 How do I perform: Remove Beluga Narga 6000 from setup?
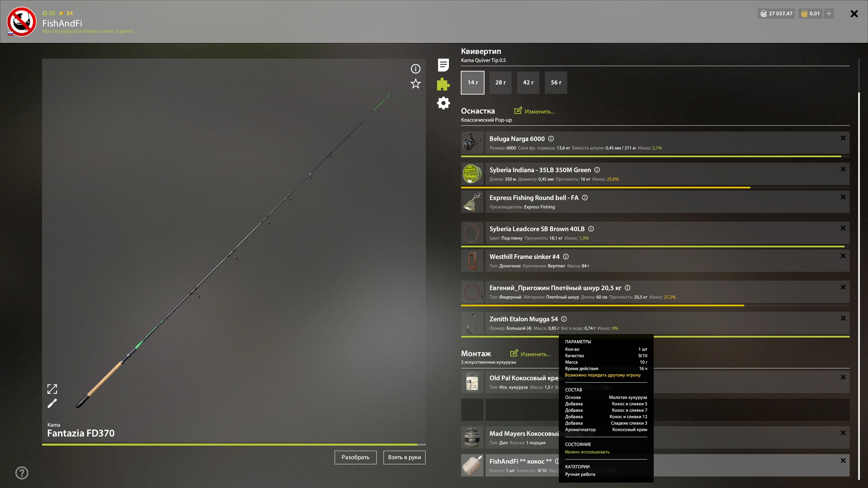tap(843, 138)
